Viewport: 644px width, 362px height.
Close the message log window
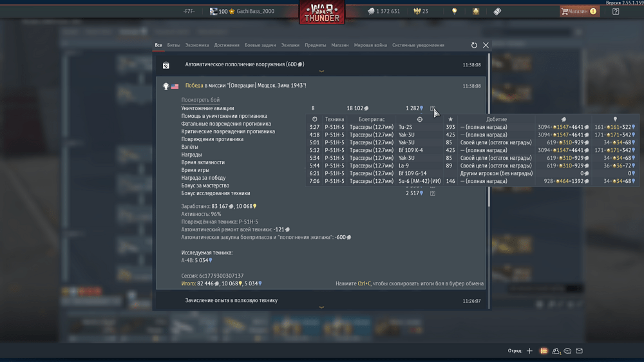486,45
